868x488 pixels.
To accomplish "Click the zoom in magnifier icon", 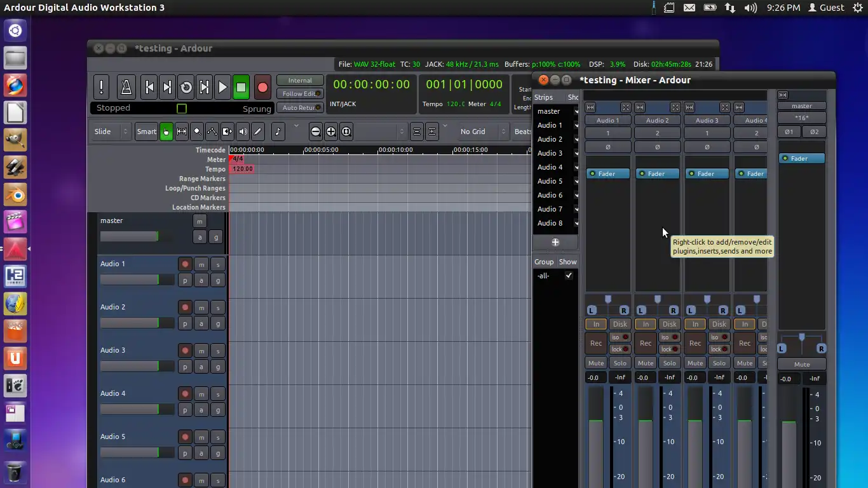I will 331,132.
